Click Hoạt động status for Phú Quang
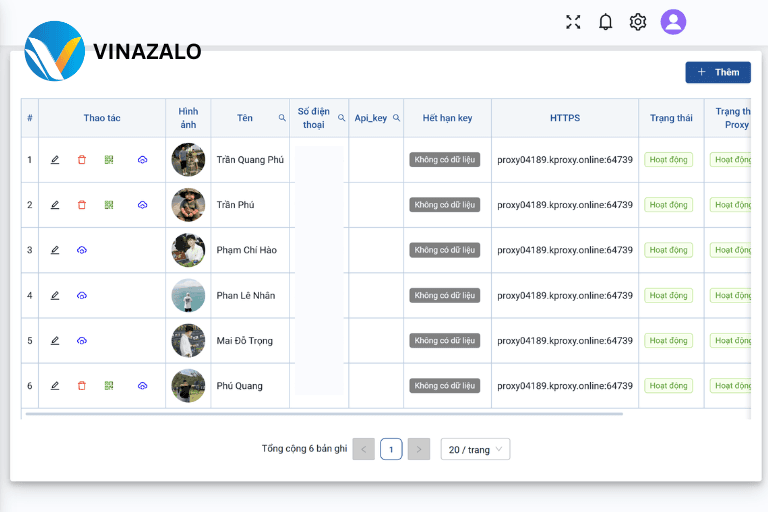768x512 pixels. point(669,386)
